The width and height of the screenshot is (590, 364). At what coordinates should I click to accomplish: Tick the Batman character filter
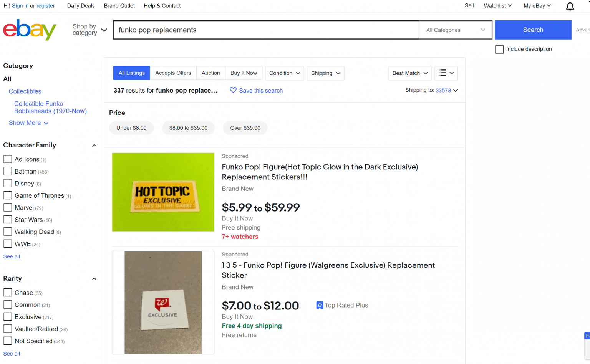point(8,171)
